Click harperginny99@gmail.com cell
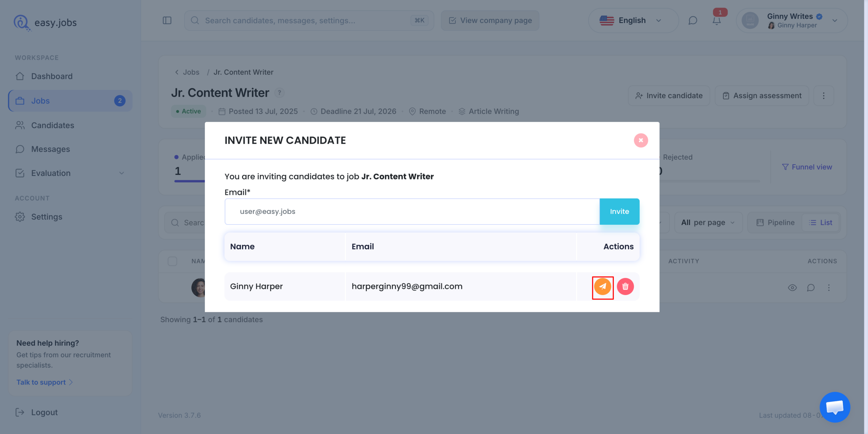The image size is (868, 434). click(461, 287)
